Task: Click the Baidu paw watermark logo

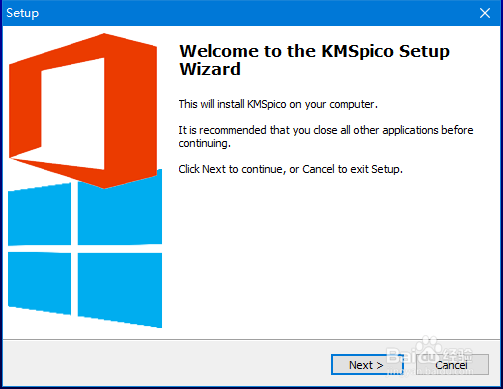Action: click(428, 347)
